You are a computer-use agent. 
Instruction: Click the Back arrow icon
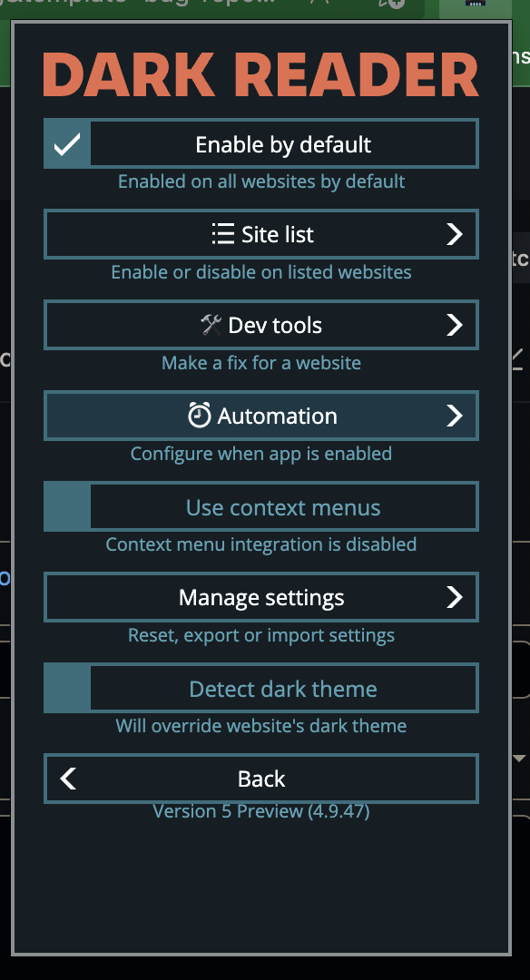(66, 778)
